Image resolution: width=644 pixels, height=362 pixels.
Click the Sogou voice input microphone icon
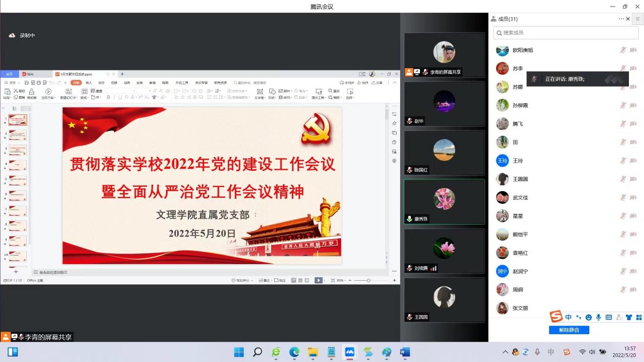(x=599, y=317)
